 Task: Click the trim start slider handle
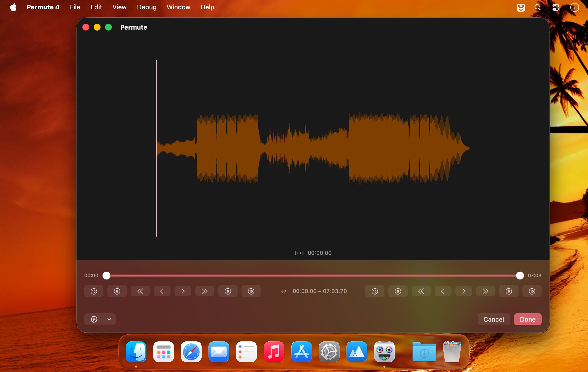pyautogui.click(x=106, y=275)
